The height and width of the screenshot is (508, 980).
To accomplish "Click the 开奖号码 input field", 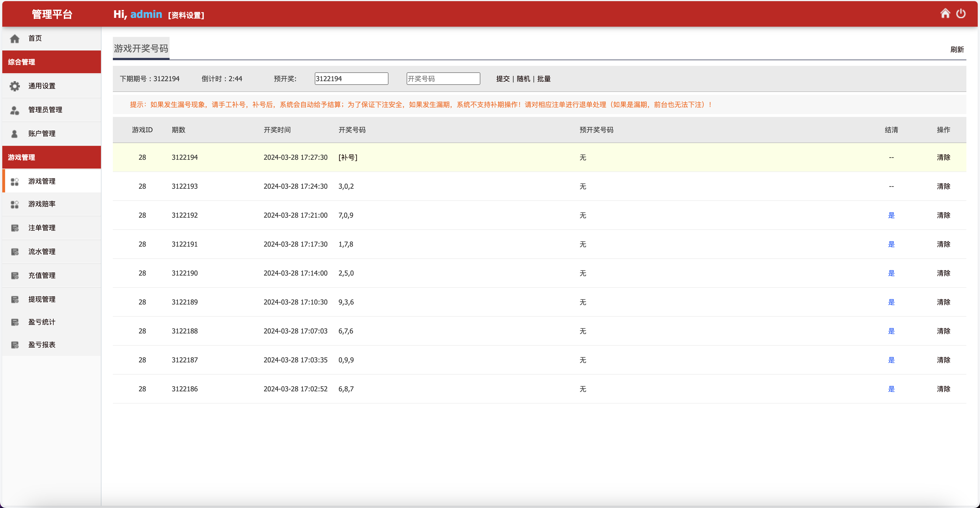I will coord(443,78).
